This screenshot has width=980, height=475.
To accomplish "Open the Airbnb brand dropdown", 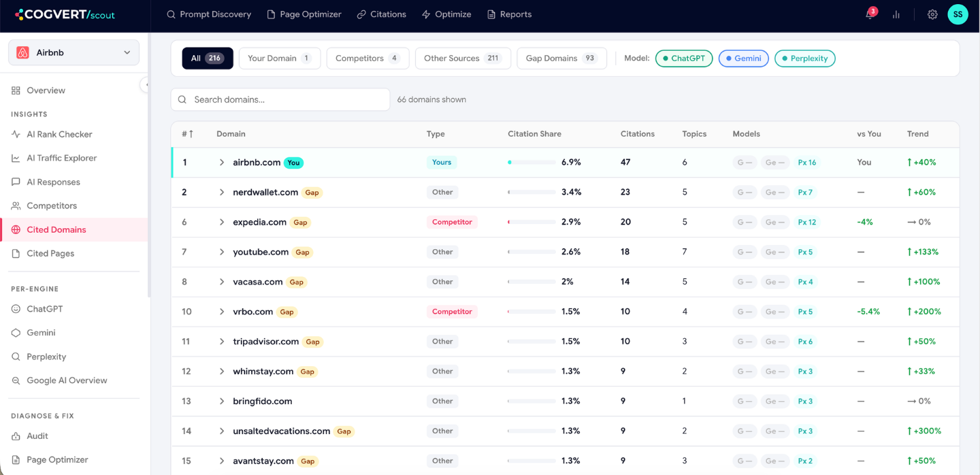I will [x=73, y=52].
